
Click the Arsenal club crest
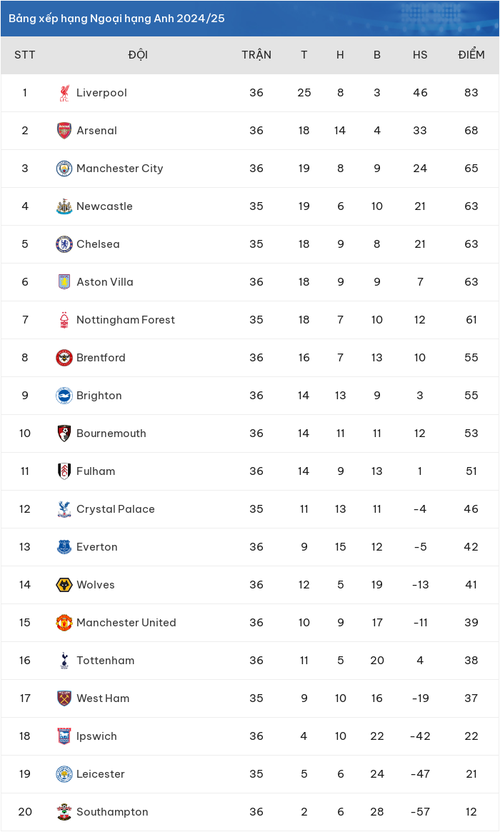[x=64, y=131]
